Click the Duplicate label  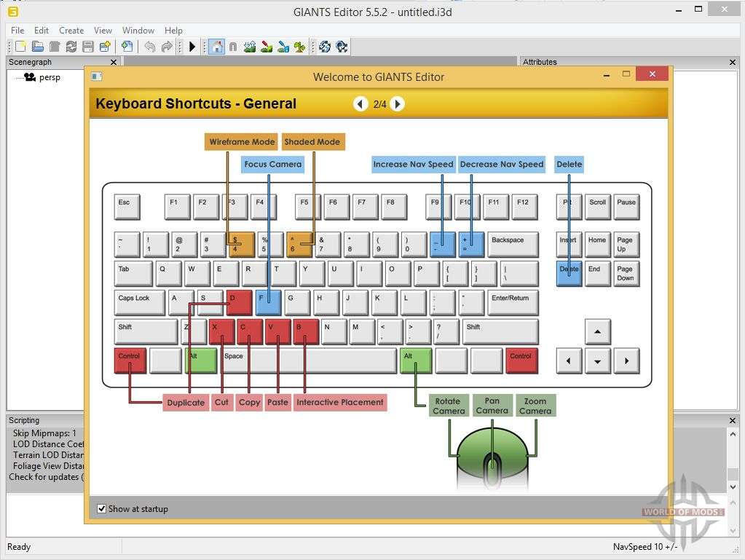(186, 402)
